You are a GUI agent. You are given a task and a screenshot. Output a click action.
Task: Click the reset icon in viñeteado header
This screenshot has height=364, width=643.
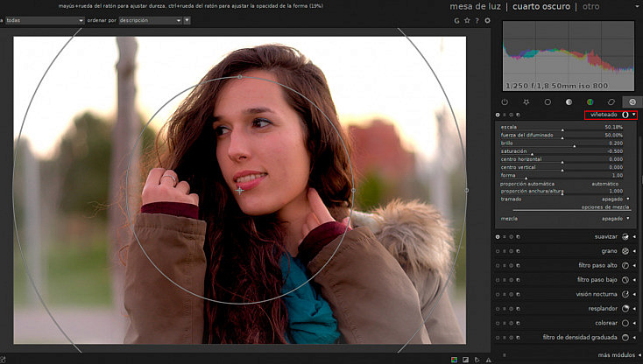tap(512, 115)
